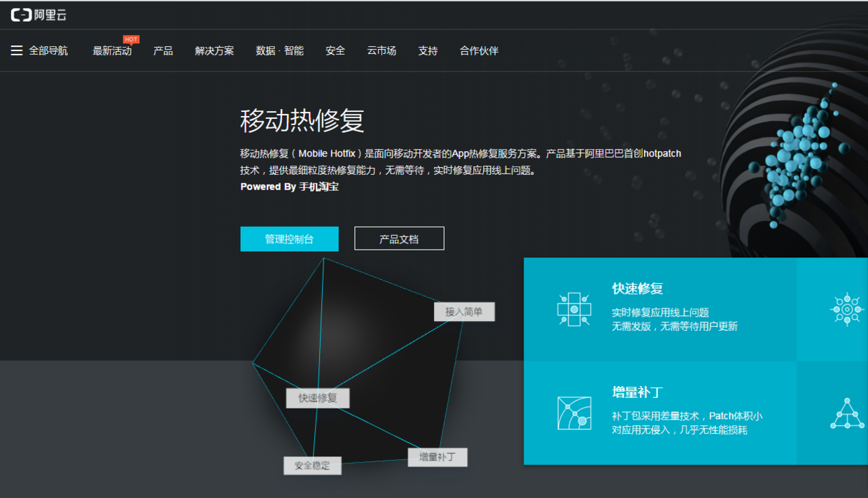Select the 安全稳定 label on the diagram
This screenshot has height=498, width=868.
(x=312, y=465)
